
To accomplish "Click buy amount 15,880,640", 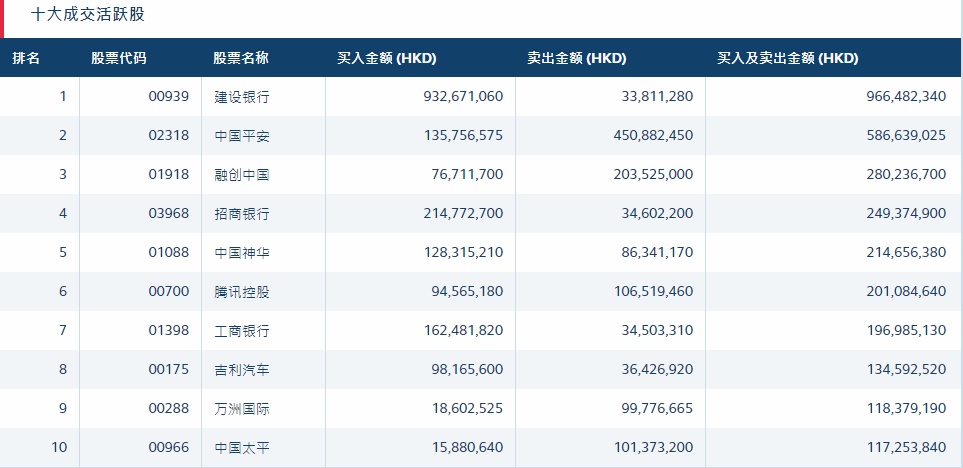I will click(469, 447).
